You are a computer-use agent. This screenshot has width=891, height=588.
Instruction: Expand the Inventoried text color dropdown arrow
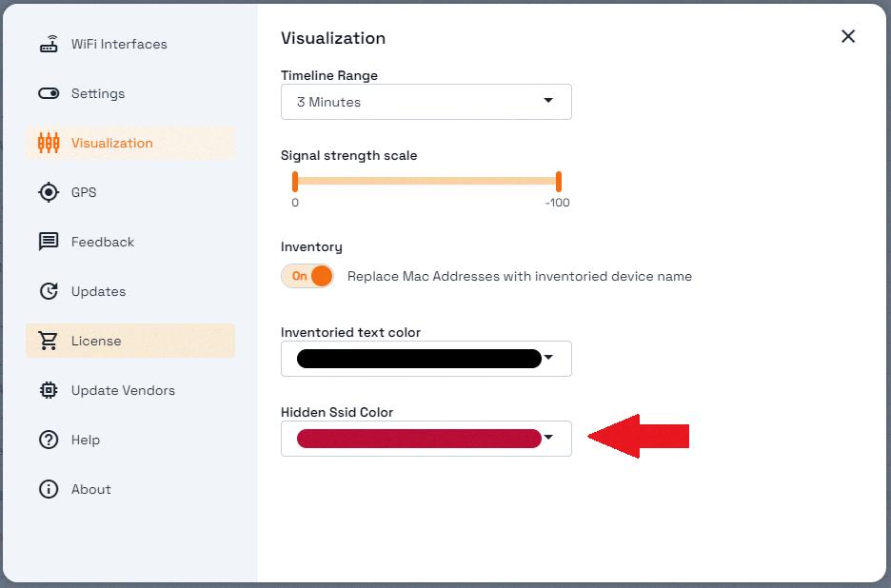coord(548,359)
